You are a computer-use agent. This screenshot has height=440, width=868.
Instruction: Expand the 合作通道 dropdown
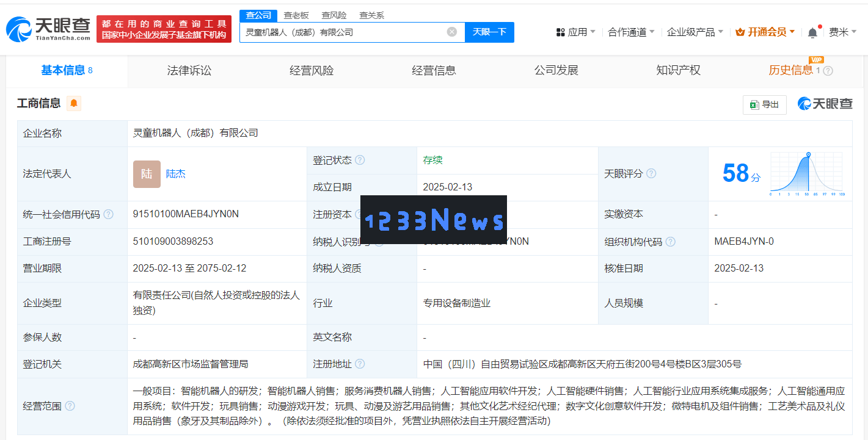point(631,32)
